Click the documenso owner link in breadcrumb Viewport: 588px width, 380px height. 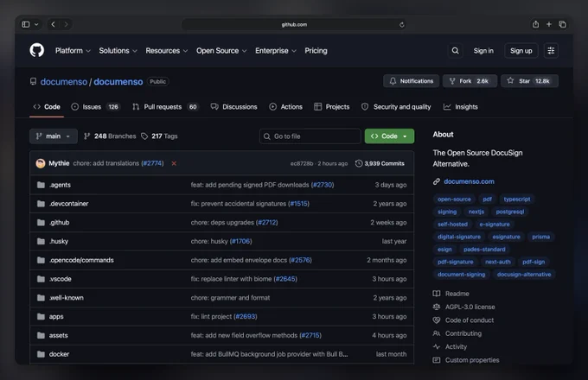tap(64, 82)
